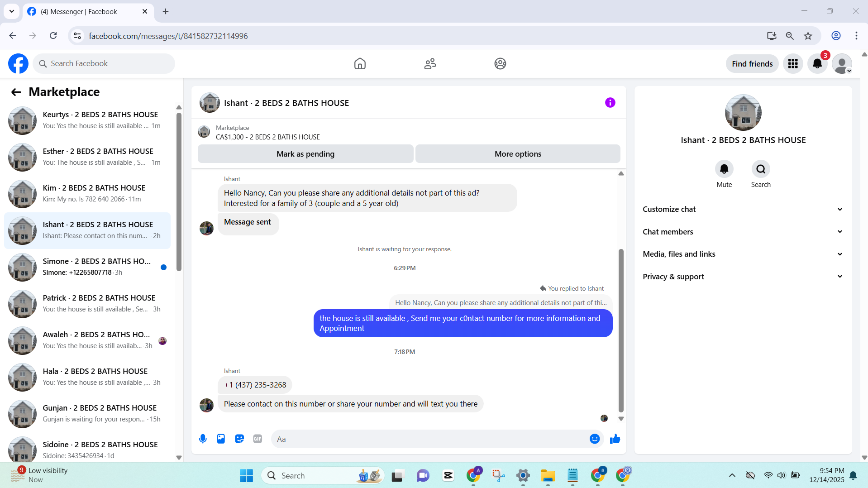Open Settings gear from taskbar
This screenshot has width=868, height=488.
(x=523, y=475)
